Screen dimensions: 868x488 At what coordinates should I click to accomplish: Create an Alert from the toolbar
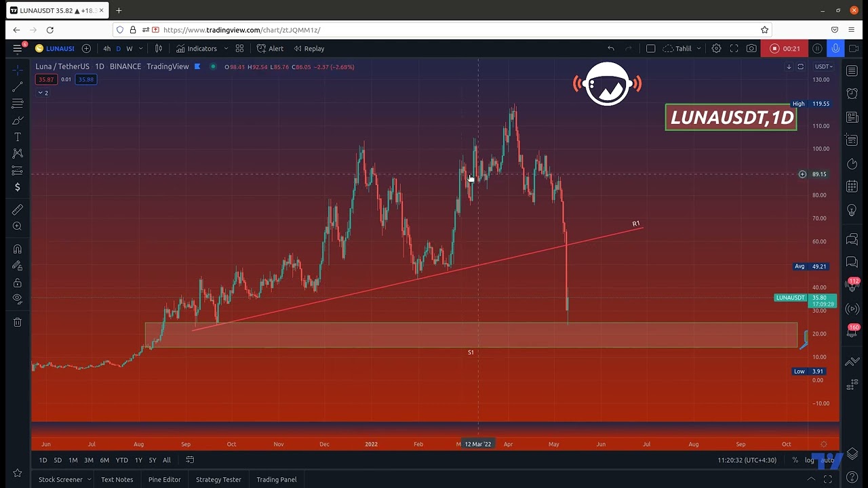270,48
